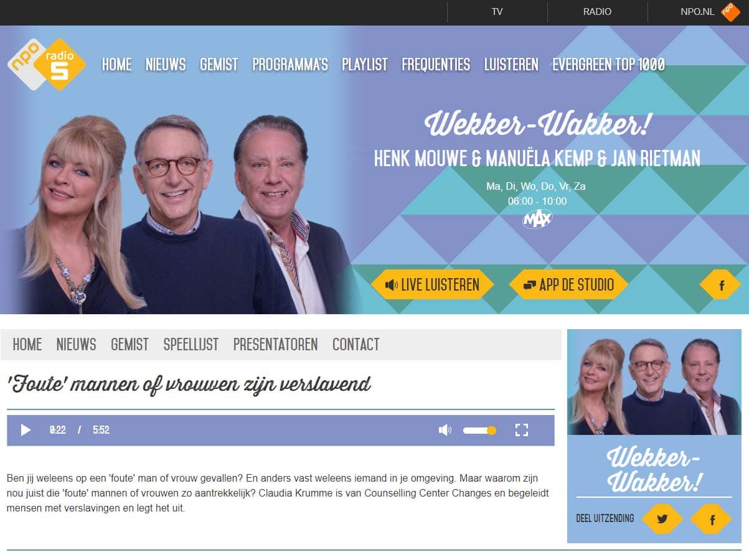
Task: Adjust the volume slider
Action: point(479,430)
